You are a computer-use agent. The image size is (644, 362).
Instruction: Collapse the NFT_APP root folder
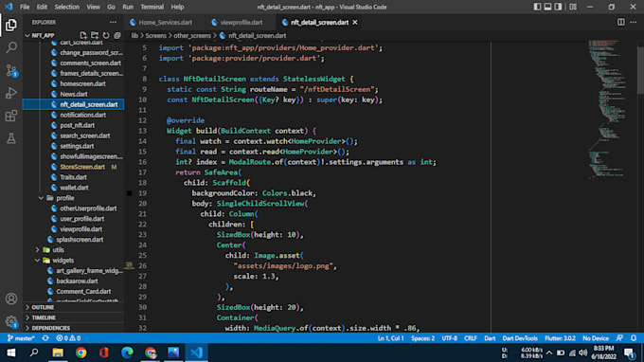pos(27,35)
